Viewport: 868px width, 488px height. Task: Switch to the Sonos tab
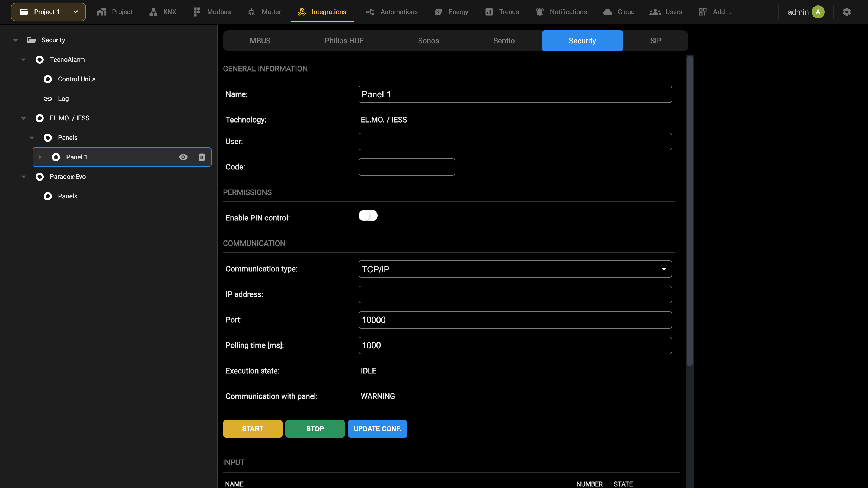tap(428, 41)
